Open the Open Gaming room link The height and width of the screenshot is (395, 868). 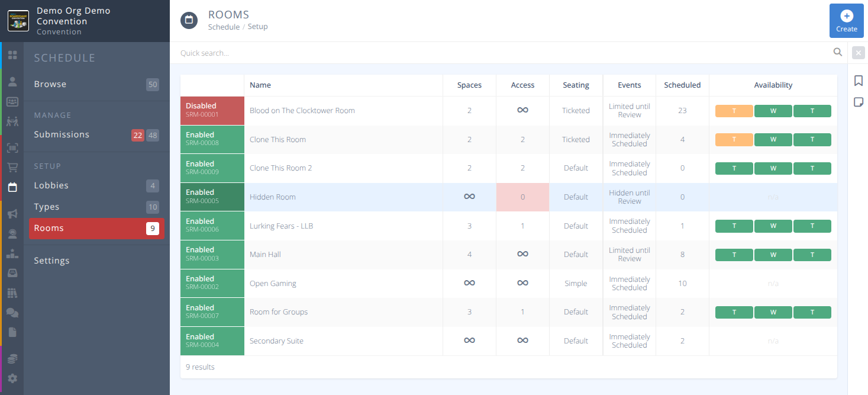273,283
